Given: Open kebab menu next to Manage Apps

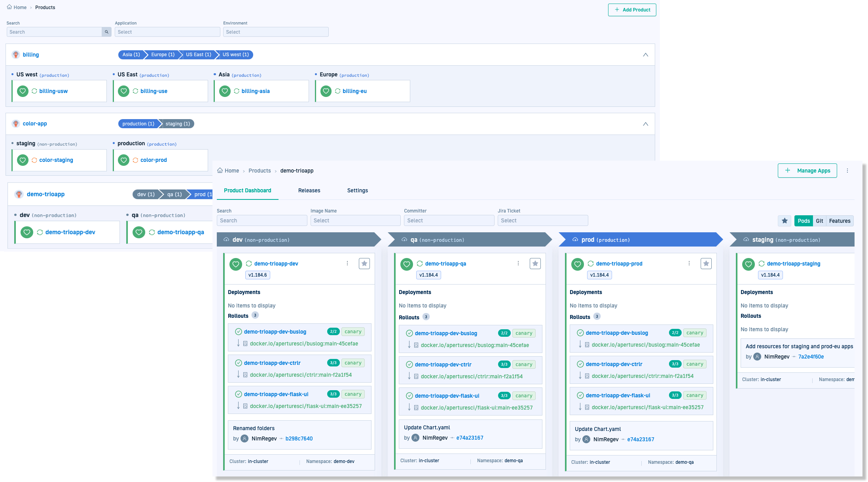Looking at the screenshot, I should [x=847, y=171].
